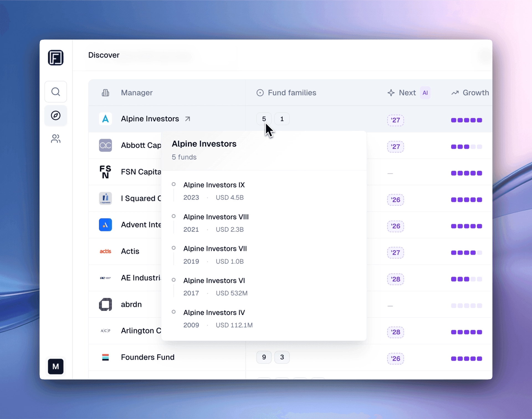Click the Abbott Capital logo icon
Viewport: 532px width, 419px height.
tap(106, 145)
